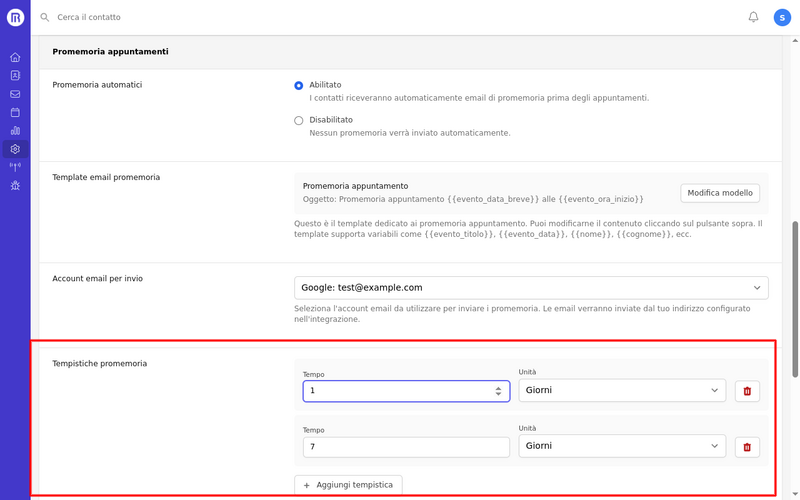Click the vertical page scrollbar thumb
This screenshot has width=800, height=500.
click(x=795, y=299)
